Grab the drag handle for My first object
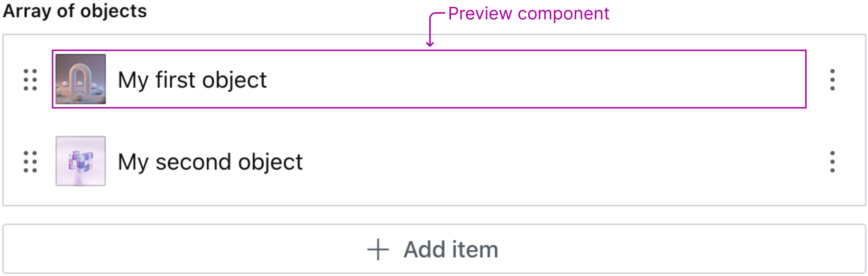The image size is (868, 276). pyautogui.click(x=30, y=80)
